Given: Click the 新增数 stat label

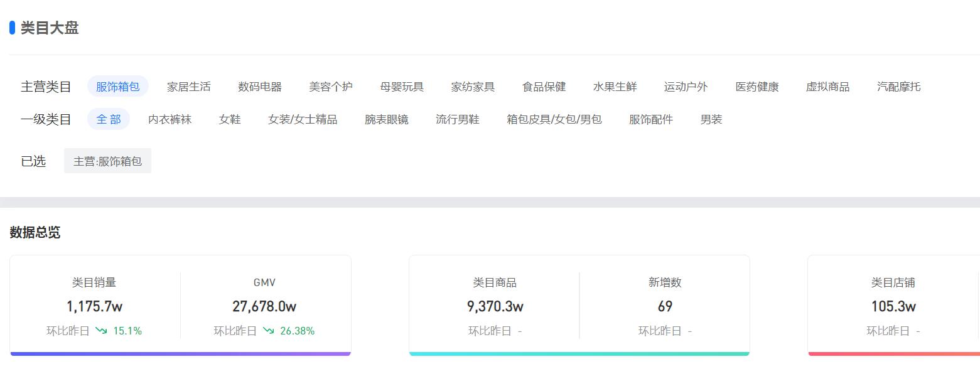Looking at the screenshot, I should click(x=665, y=282).
